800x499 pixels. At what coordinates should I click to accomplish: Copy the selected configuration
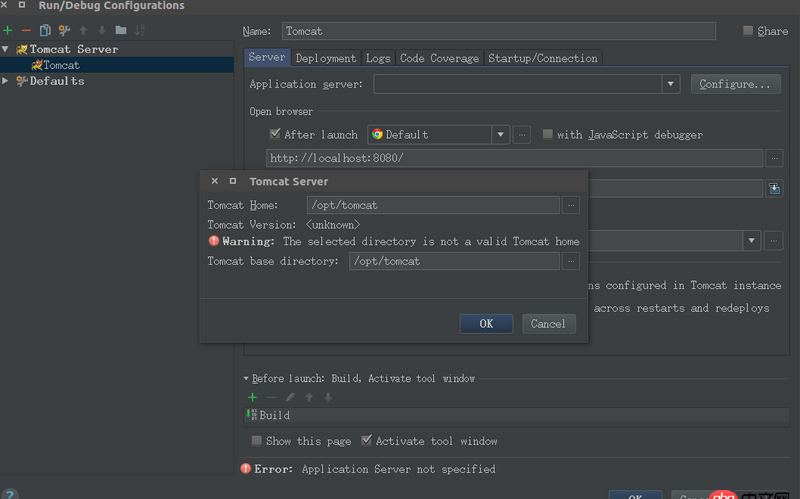[x=45, y=31]
